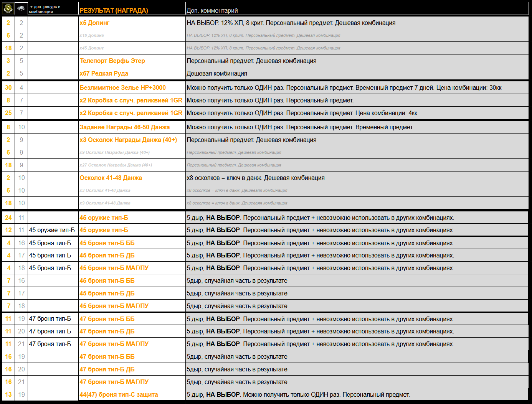The image size is (532, 404).
Task: Click greyed "x9 Осколок Награды Данжа (40+)"
Action: 115,152
